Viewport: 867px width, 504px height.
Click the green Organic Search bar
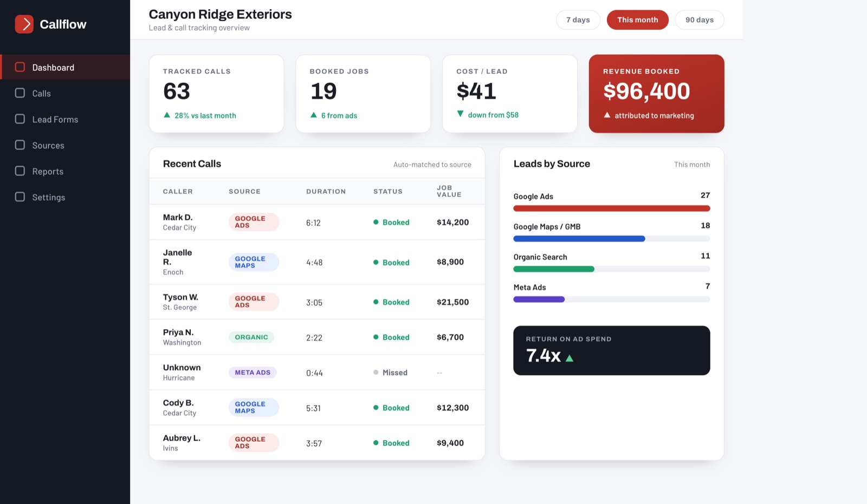tap(554, 269)
